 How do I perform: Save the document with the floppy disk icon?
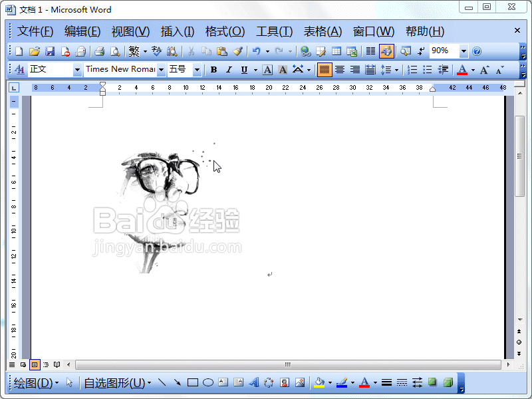coord(50,51)
